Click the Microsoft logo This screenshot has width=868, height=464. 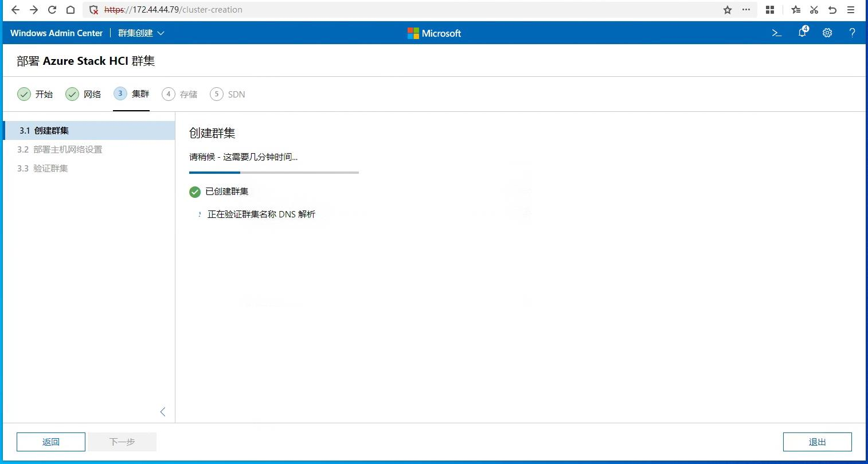click(x=434, y=33)
